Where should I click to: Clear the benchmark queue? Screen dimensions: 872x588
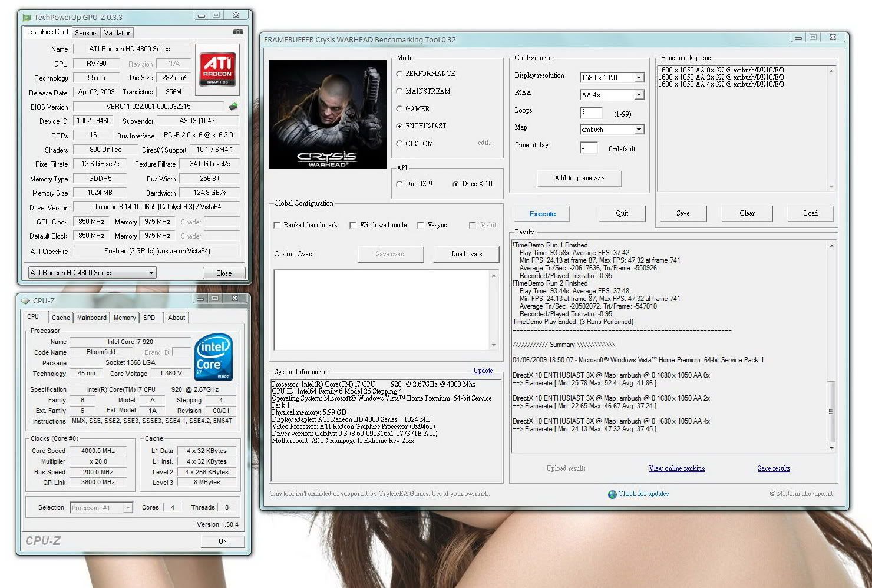click(x=747, y=213)
